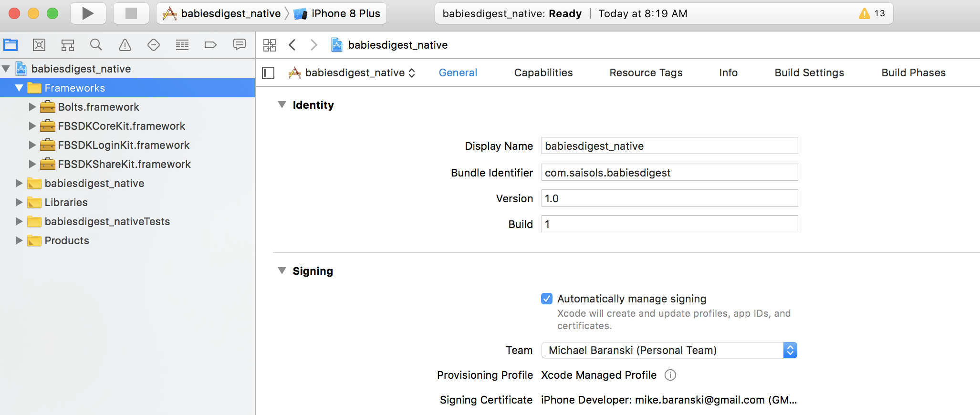Edit the Build number field

[669, 224]
